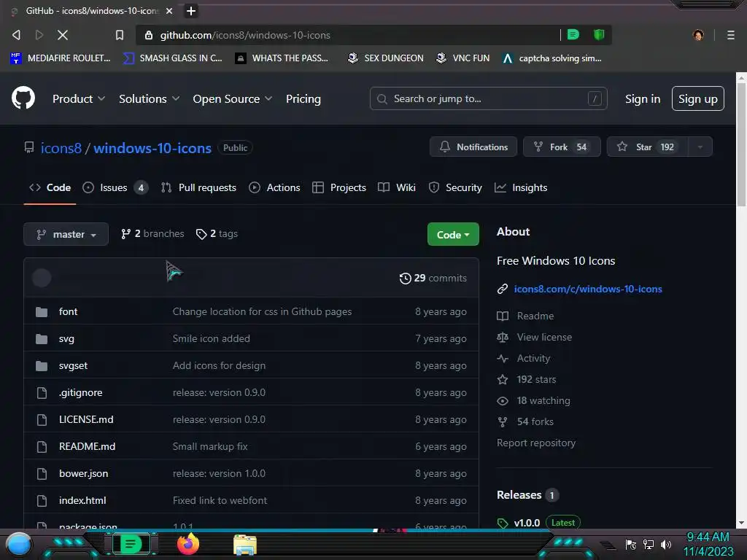The height and width of the screenshot is (560, 747).
Task: Open 'Smile icon added' commit message
Action: 211,338
